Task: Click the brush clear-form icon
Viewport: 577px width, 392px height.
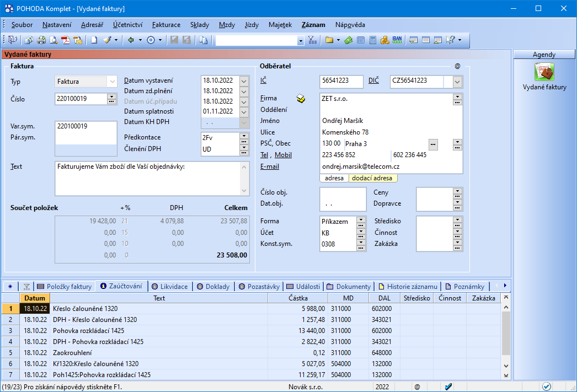Action: [x=107, y=40]
